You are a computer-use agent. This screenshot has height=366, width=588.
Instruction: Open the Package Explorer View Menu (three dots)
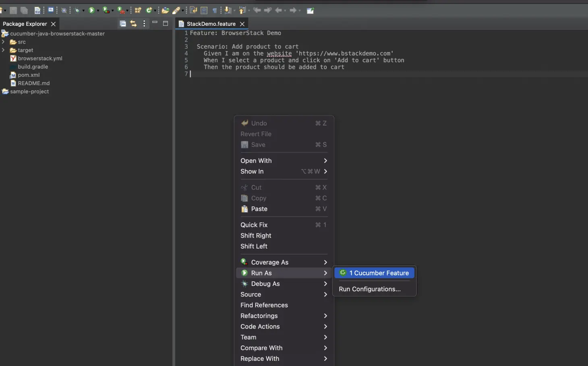144,24
